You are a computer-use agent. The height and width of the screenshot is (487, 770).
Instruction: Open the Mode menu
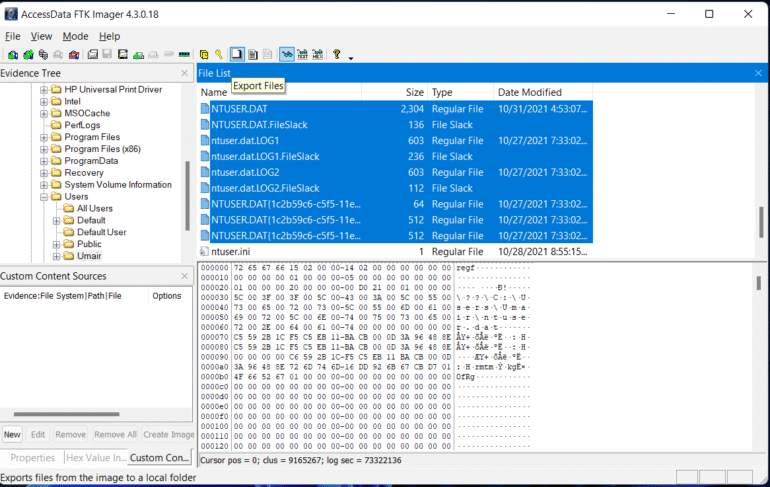click(75, 36)
